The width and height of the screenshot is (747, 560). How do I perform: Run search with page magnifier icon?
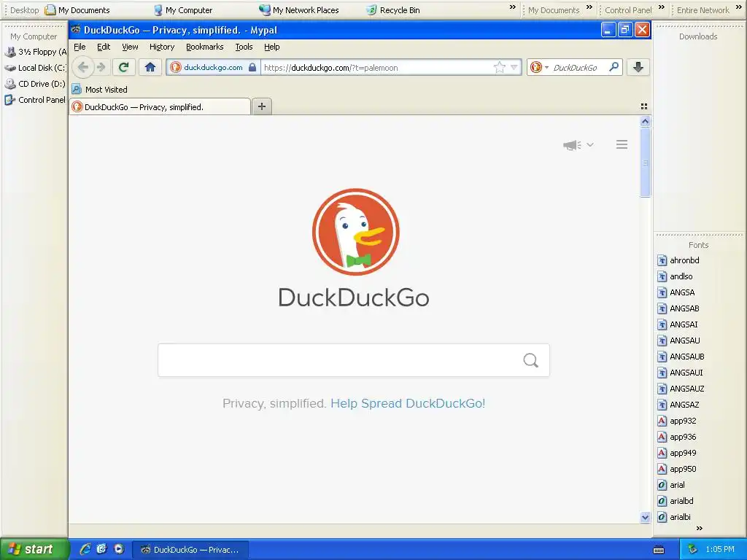[531, 360]
